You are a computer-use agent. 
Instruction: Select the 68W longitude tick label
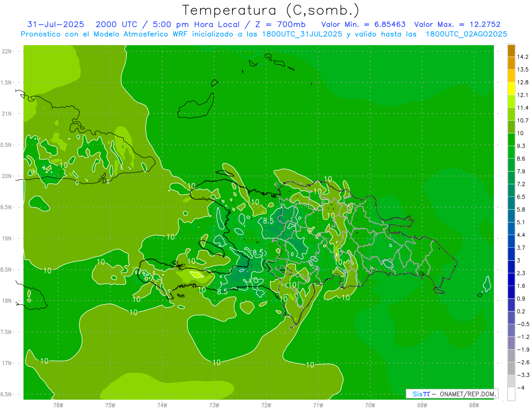point(473,405)
